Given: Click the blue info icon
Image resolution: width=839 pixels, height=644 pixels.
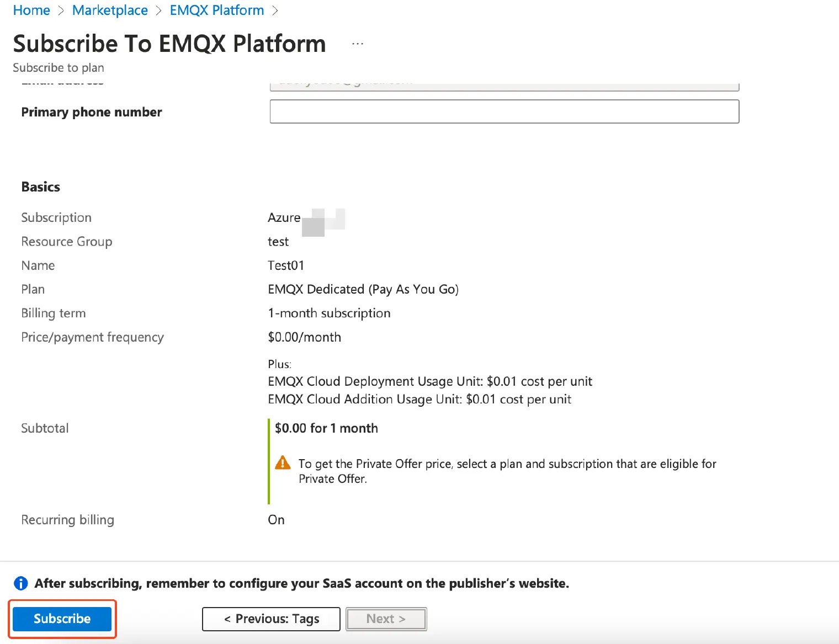Looking at the screenshot, I should [x=20, y=583].
